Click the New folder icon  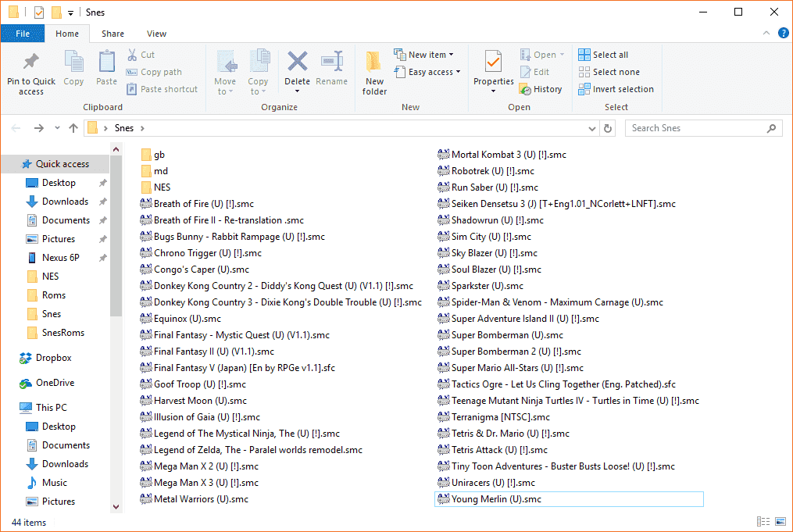373,62
